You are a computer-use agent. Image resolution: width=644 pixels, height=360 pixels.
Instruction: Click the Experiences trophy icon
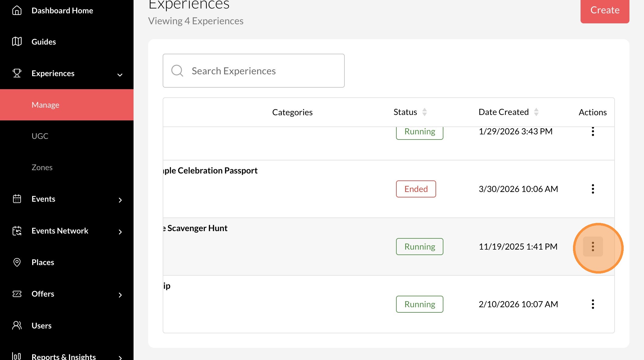click(x=17, y=73)
